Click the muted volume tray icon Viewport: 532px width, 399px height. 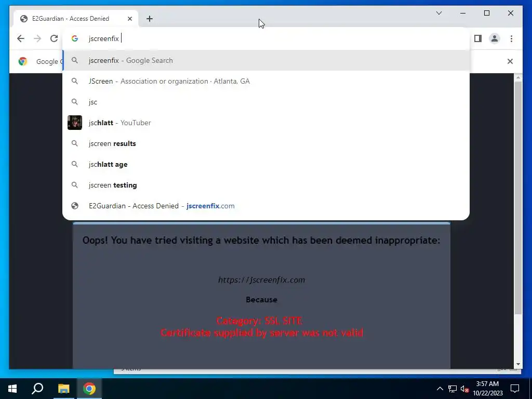tap(464, 389)
